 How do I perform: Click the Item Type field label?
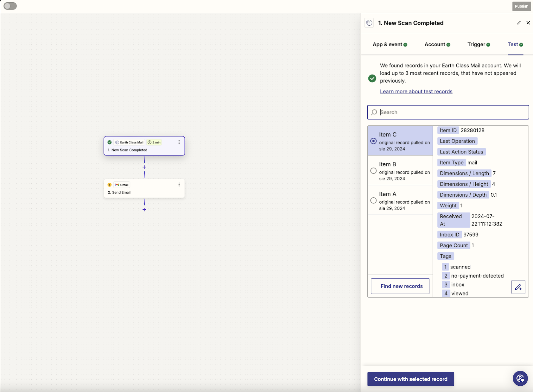[x=452, y=163]
